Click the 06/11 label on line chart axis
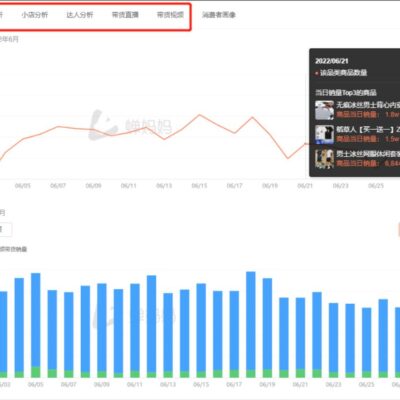The width and height of the screenshot is (400, 400). pyautogui.click(x=129, y=186)
